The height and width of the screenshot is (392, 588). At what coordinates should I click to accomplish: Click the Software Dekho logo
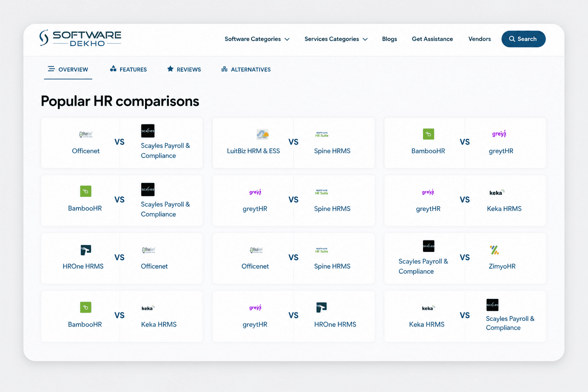pos(80,38)
